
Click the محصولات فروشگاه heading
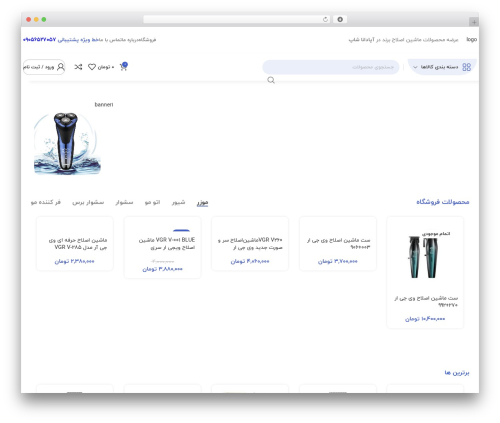tap(443, 202)
